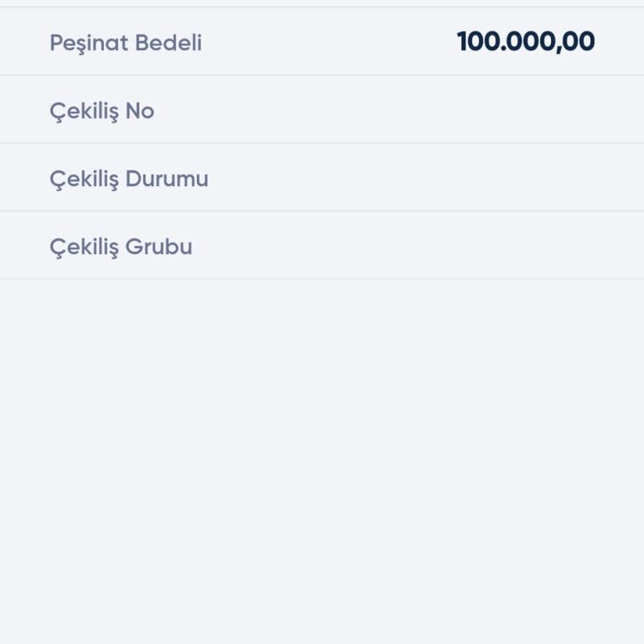Click the empty value area of Çekiliş No
644x644 pixels.
tap(503, 111)
